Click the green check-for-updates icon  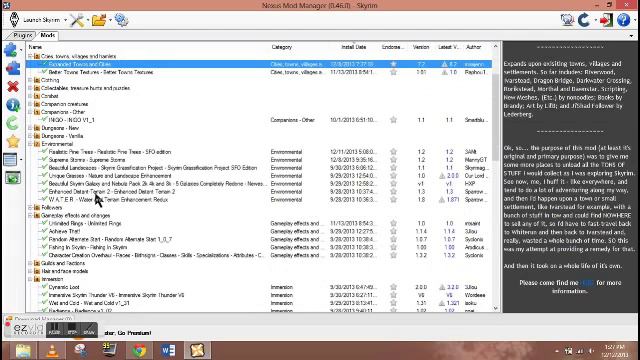[x=13, y=123]
